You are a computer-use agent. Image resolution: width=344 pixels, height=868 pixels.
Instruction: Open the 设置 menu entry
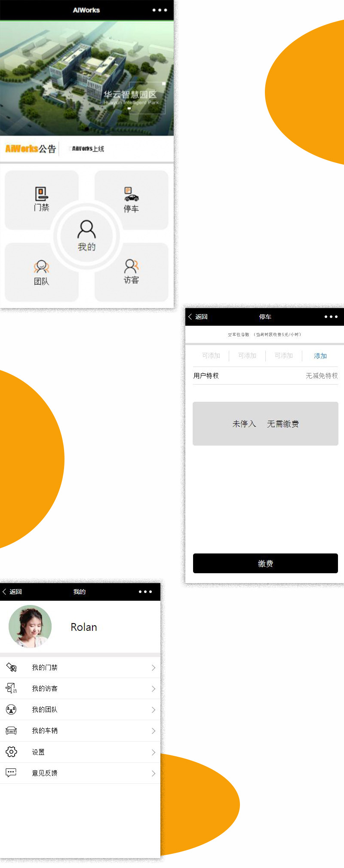(x=80, y=752)
